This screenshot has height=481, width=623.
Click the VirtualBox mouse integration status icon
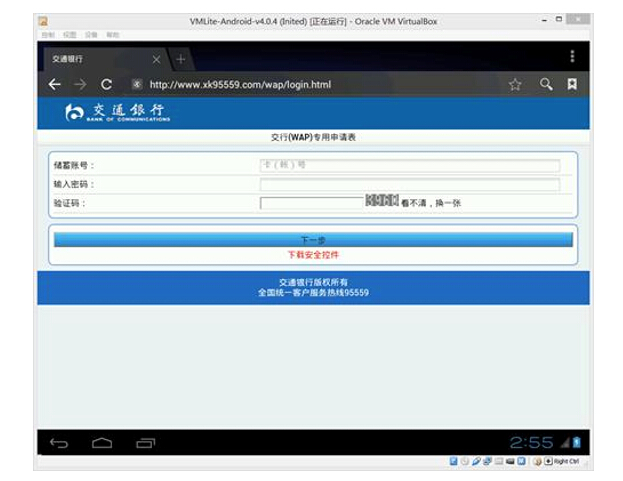coord(538,462)
